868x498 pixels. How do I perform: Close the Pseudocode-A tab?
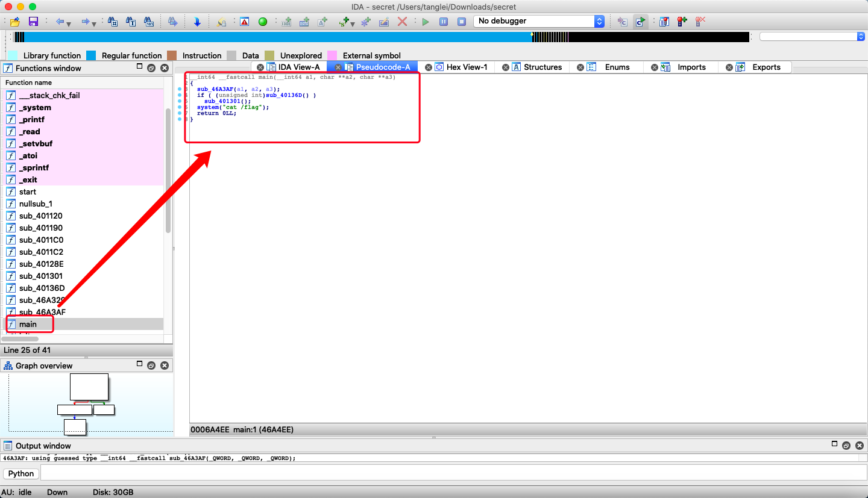click(x=338, y=67)
